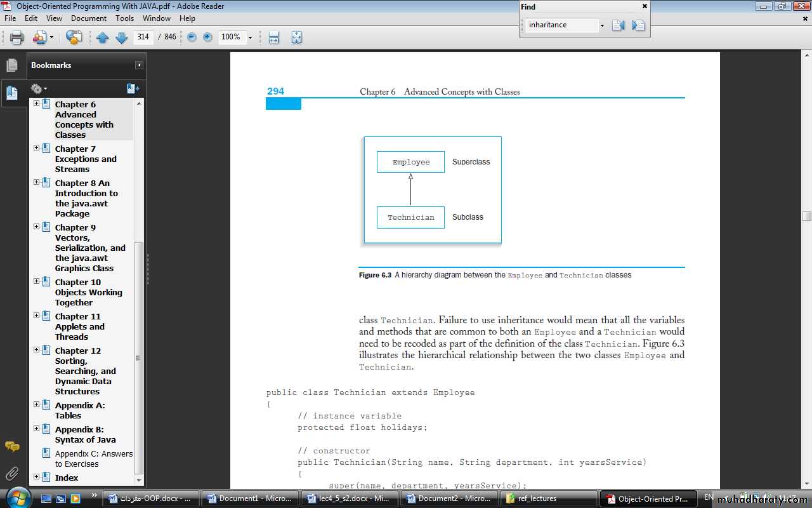Expand the Chapter 7 bookmark node

click(36, 148)
